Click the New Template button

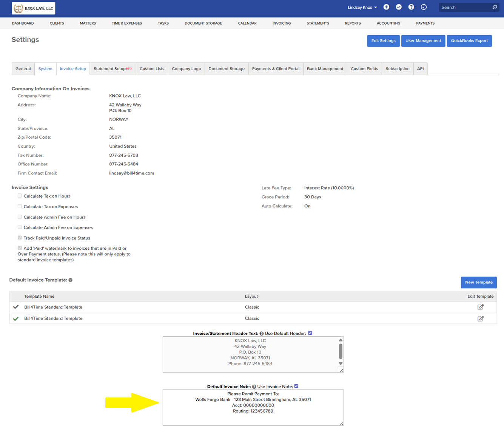click(479, 282)
